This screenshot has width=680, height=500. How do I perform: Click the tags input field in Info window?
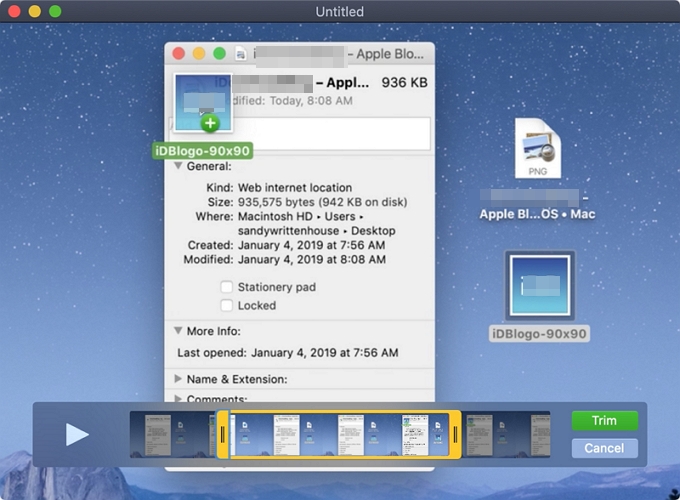tap(330, 133)
